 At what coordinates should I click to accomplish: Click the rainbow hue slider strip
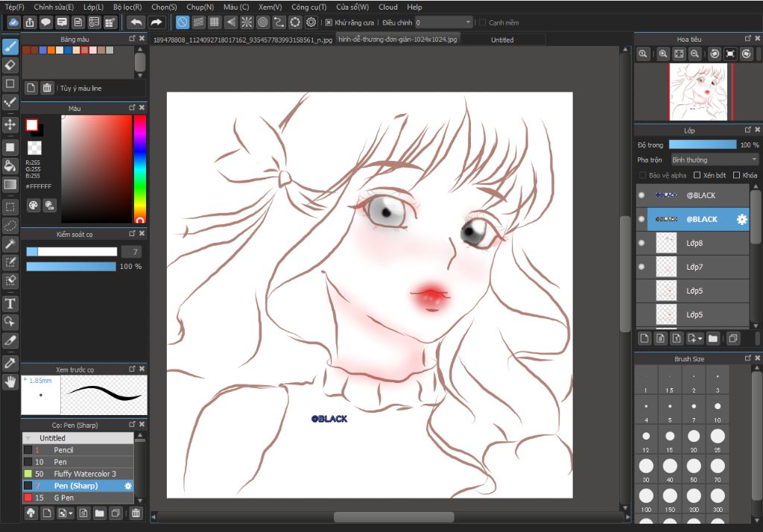click(139, 168)
